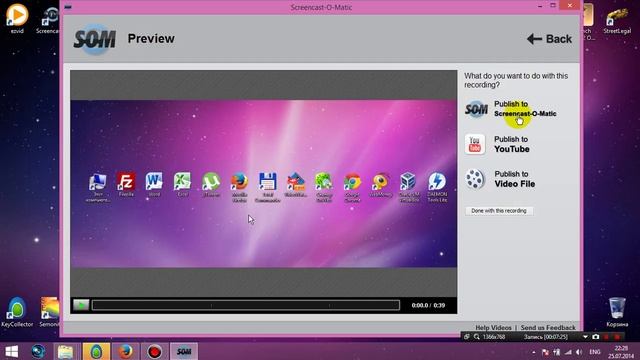Open the ezvid desktop shortcut
The image size is (640, 360).
17,18
